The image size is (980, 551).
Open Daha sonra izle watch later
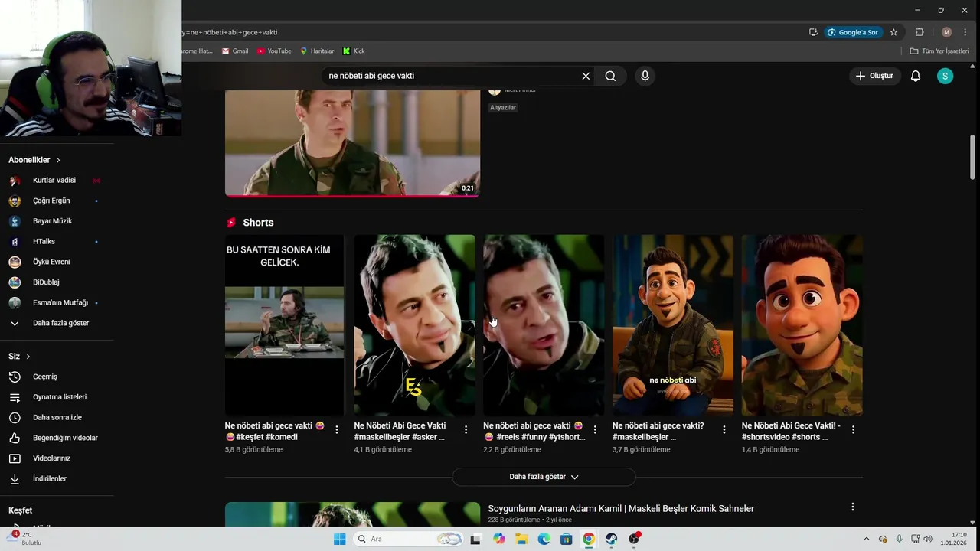pos(57,417)
